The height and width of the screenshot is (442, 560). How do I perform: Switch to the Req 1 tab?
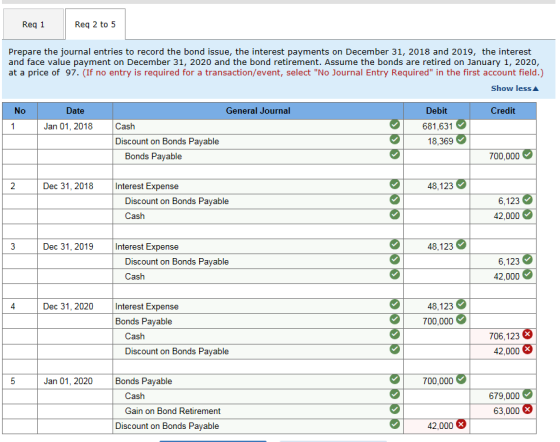pyautogui.click(x=33, y=24)
